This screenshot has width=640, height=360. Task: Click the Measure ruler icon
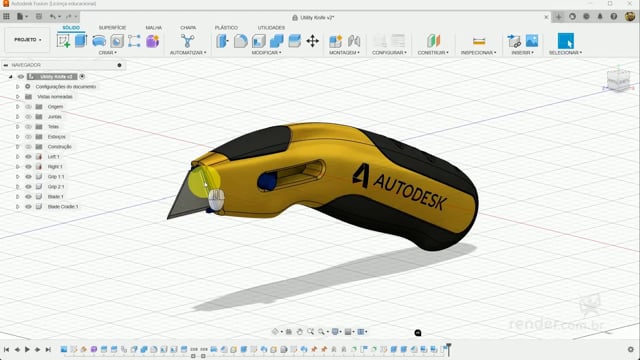click(479, 41)
